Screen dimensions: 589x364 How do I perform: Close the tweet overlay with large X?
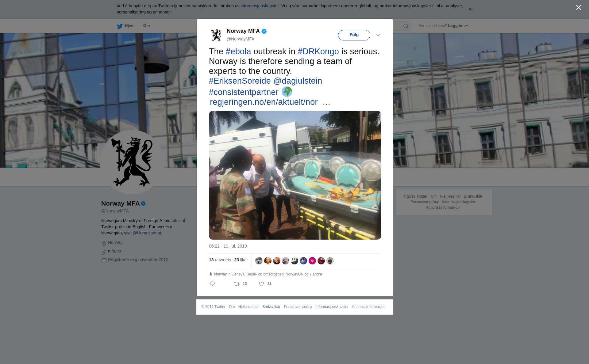[579, 8]
